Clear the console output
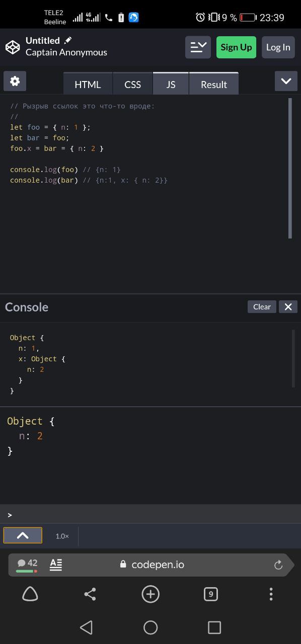 (x=262, y=307)
